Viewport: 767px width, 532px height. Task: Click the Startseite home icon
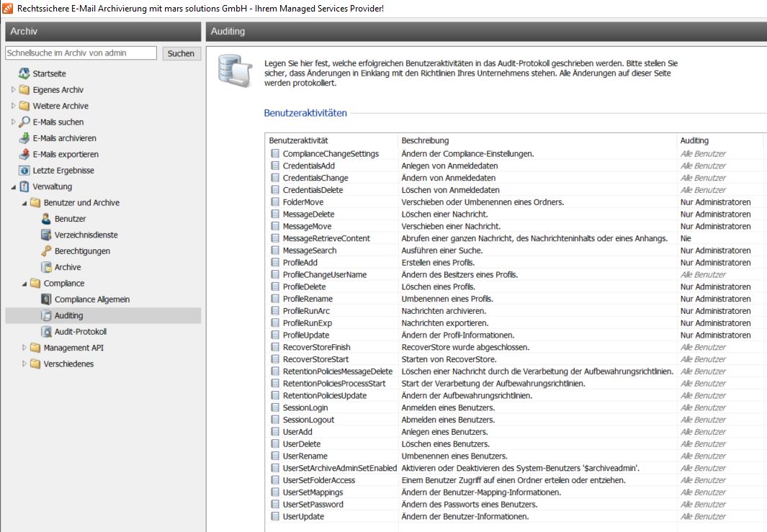point(24,73)
